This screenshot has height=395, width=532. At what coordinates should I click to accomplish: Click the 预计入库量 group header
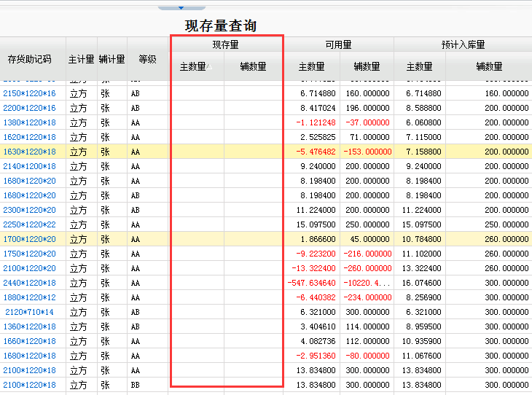pos(463,44)
